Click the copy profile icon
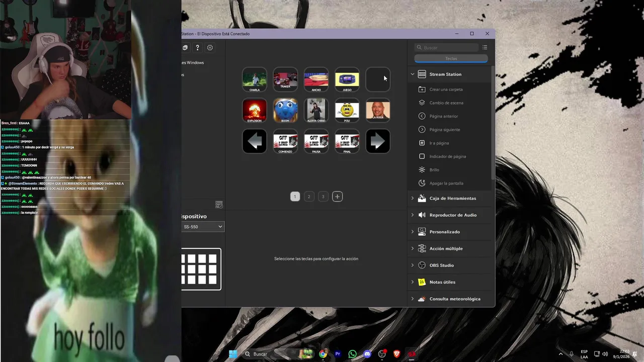The width and height of the screenshot is (644, 362). click(x=185, y=48)
